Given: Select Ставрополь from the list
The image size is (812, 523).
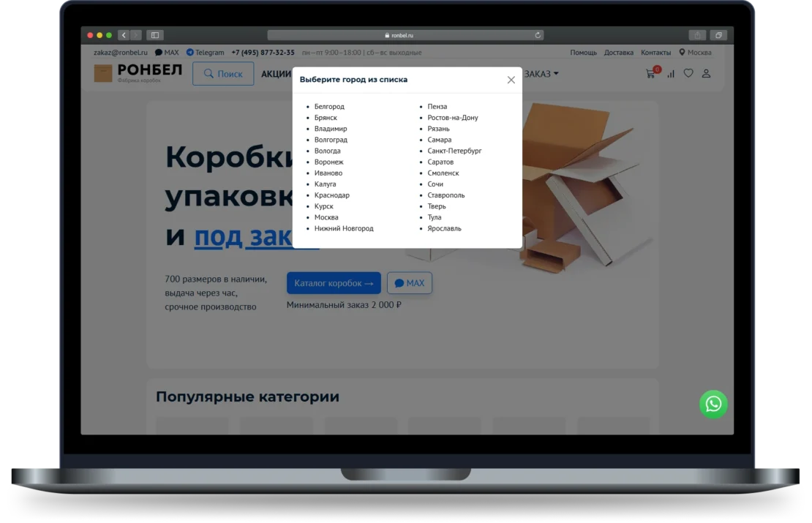Looking at the screenshot, I should click(x=446, y=195).
